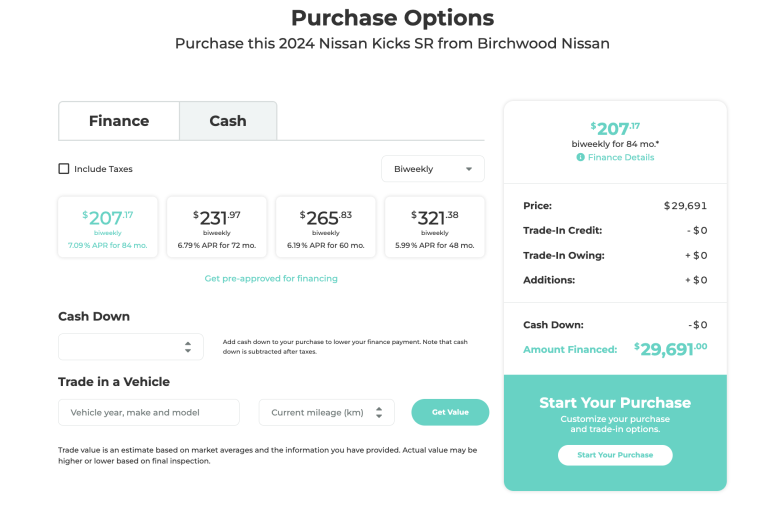Click the Trade in a Vehicle heading
Viewport: 768px width, 512px height.
(x=114, y=382)
